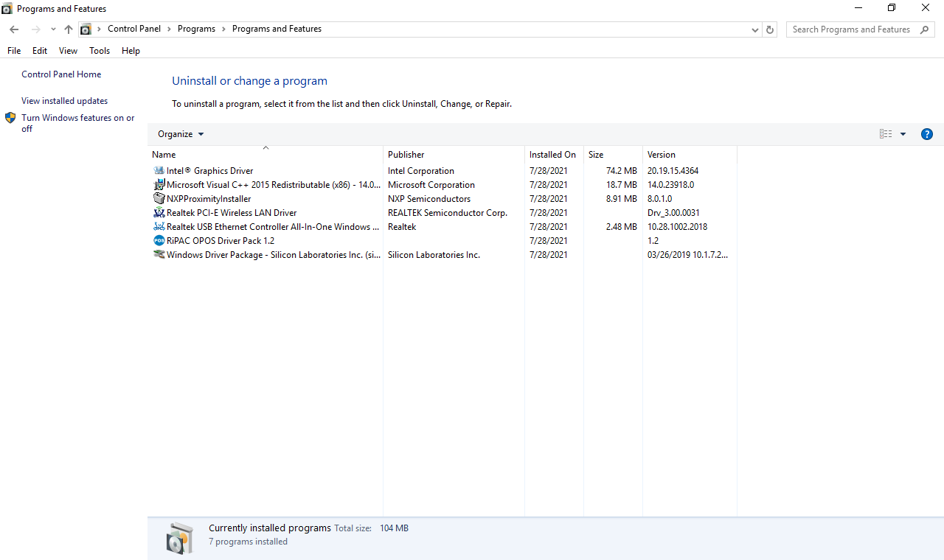This screenshot has height=560, width=944.
Task: Click the installed programs disc icon in details pane
Action: (x=179, y=539)
